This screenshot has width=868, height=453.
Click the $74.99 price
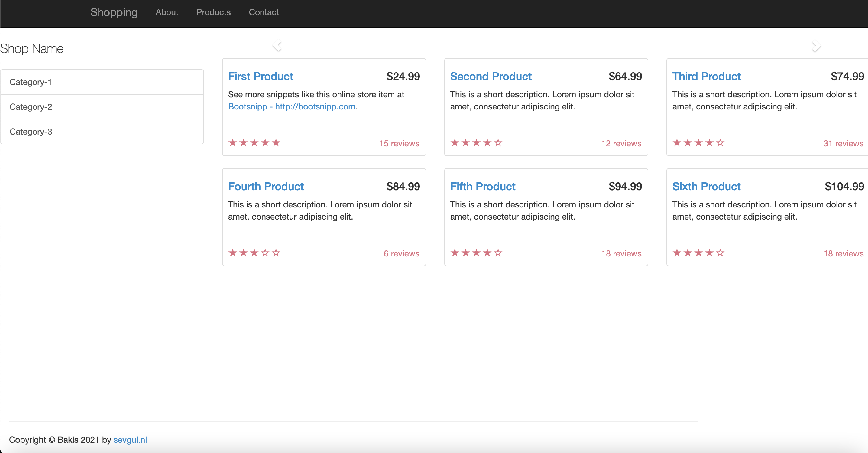click(x=847, y=77)
